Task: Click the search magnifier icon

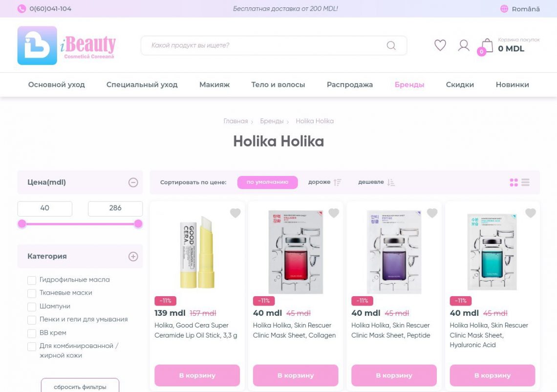Action: [391, 45]
